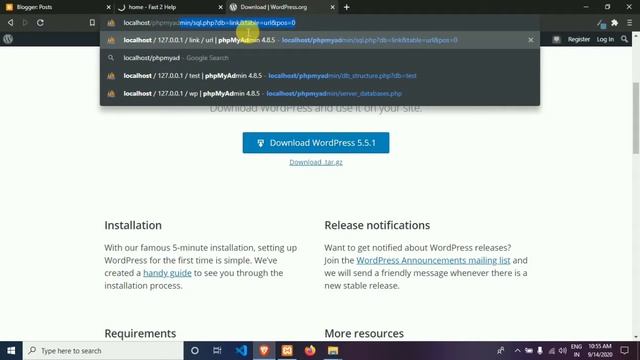Open Firefox from the taskbar
This screenshot has height=360, width=640.
click(310, 351)
